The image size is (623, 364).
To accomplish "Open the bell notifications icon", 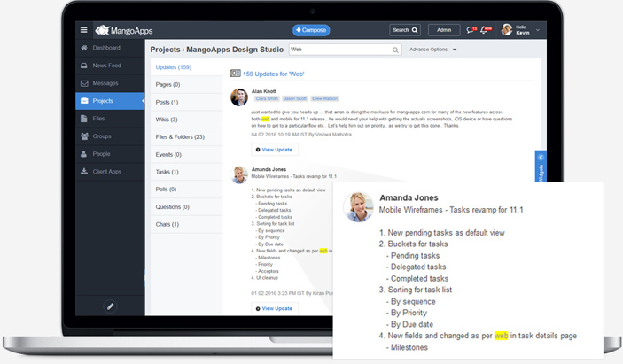I will point(486,30).
